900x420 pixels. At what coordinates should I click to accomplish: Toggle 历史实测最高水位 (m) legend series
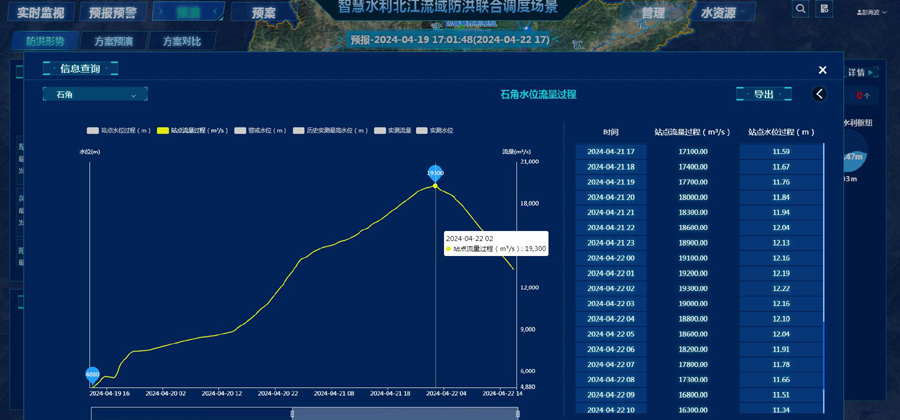[x=330, y=131]
